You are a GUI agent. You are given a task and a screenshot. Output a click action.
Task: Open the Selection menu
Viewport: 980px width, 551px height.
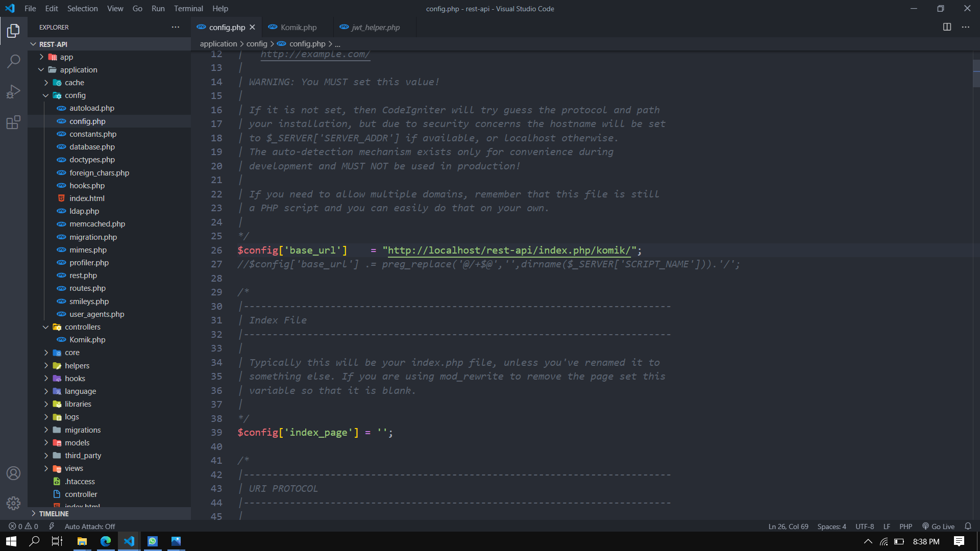click(x=82, y=8)
